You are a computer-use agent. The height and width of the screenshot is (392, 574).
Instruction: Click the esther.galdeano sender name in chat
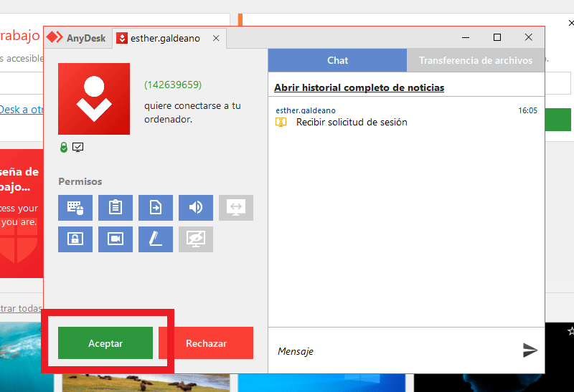(x=306, y=110)
